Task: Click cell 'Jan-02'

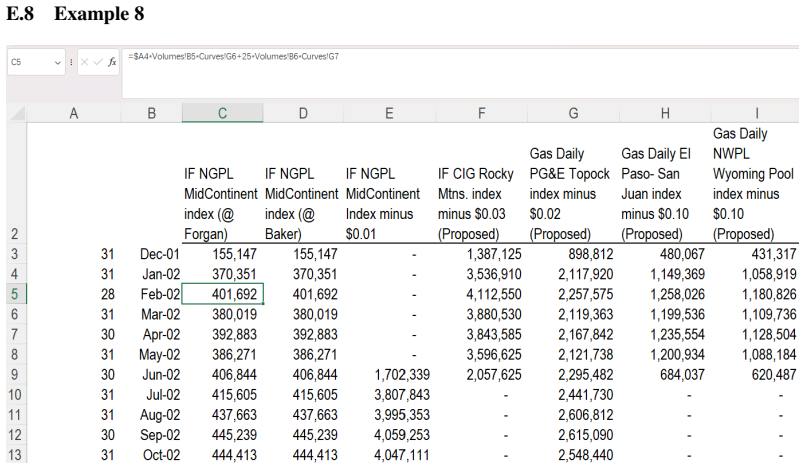Action: [161, 274]
